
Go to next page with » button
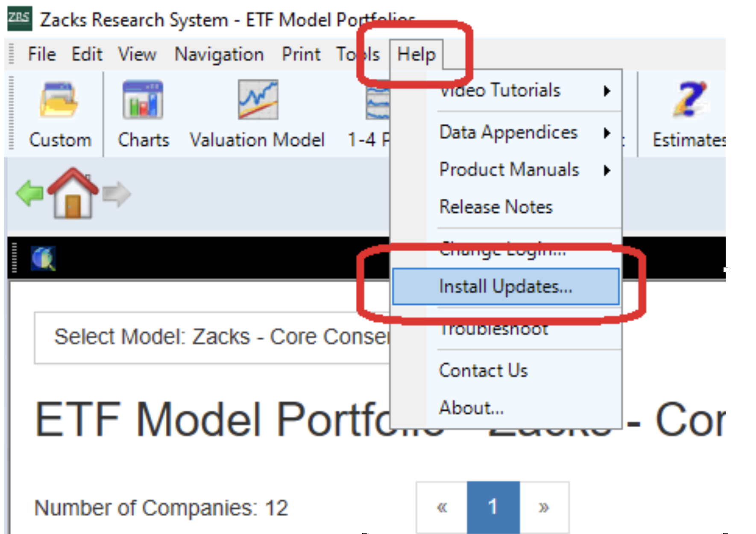tap(544, 508)
